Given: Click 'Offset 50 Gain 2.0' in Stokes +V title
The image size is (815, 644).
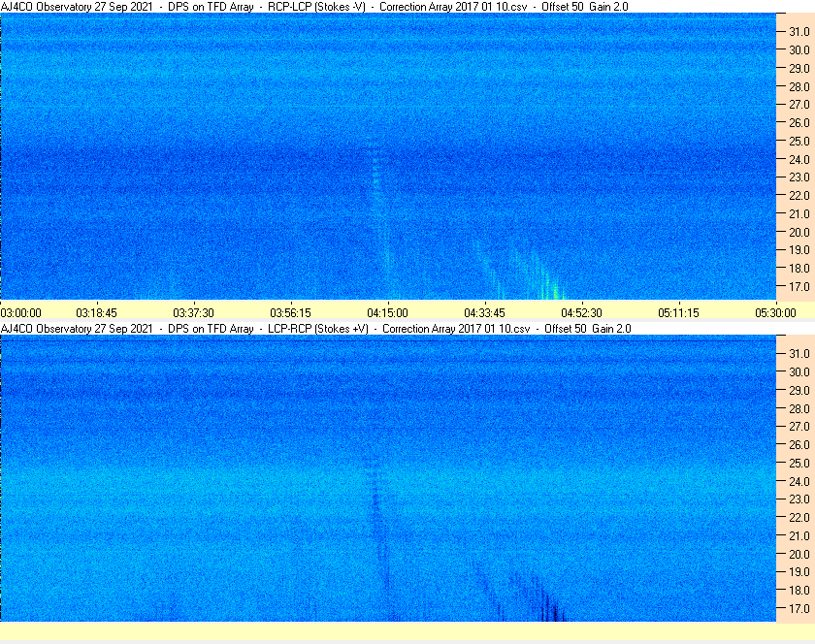Looking at the screenshot, I should coord(588,329).
